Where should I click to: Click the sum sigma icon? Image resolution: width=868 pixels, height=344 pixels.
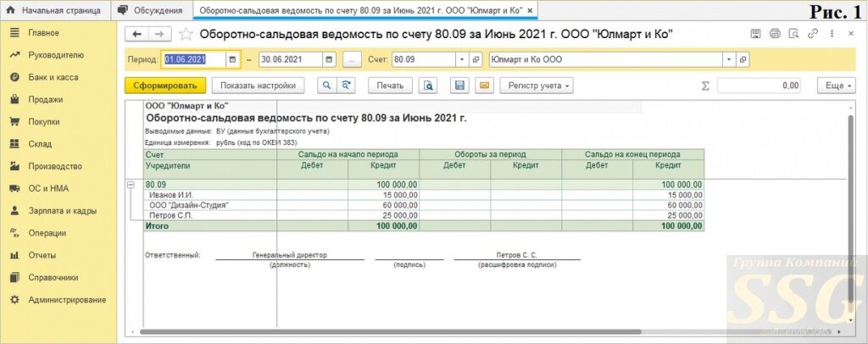pyautogui.click(x=705, y=86)
